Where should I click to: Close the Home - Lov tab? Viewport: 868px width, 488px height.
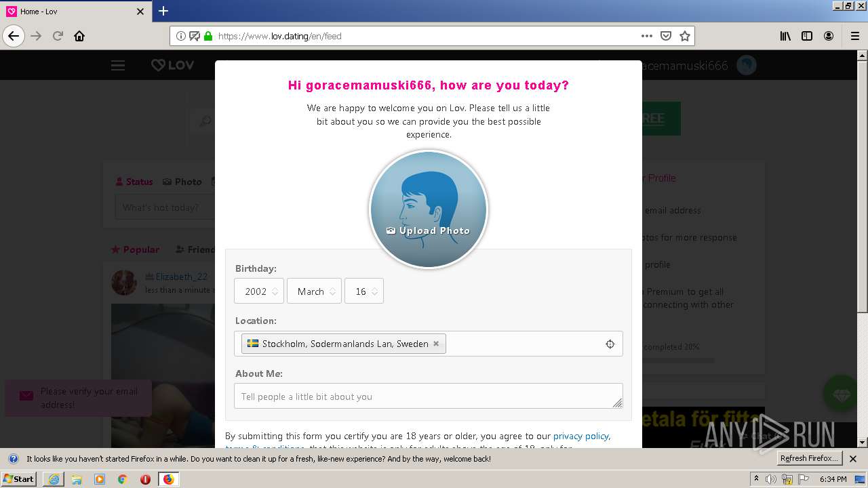(x=140, y=12)
